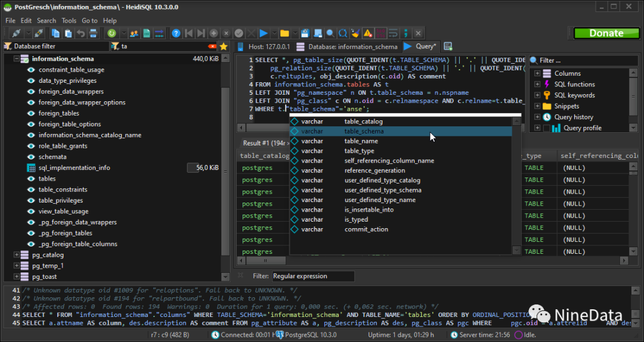The image size is (644, 342).
Task: Expand the pg_catalog schema node
Action: [16, 255]
